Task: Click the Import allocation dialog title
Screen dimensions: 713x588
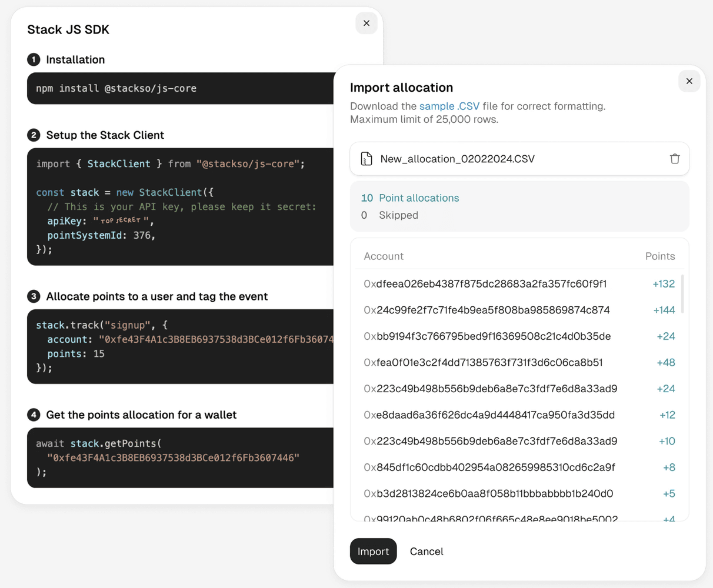Action: click(401, 88)
